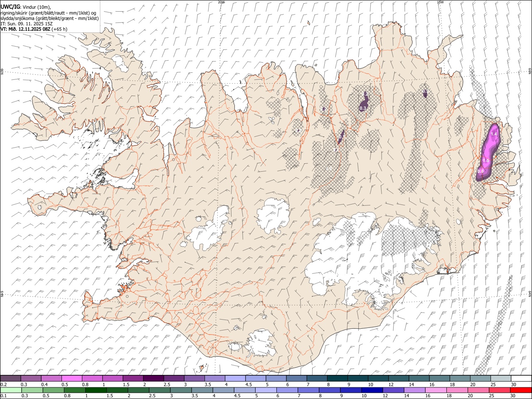The image size is (532, 399).
Task: Click the '20W' longitude label at top
Action: click(x=221, y=2)
